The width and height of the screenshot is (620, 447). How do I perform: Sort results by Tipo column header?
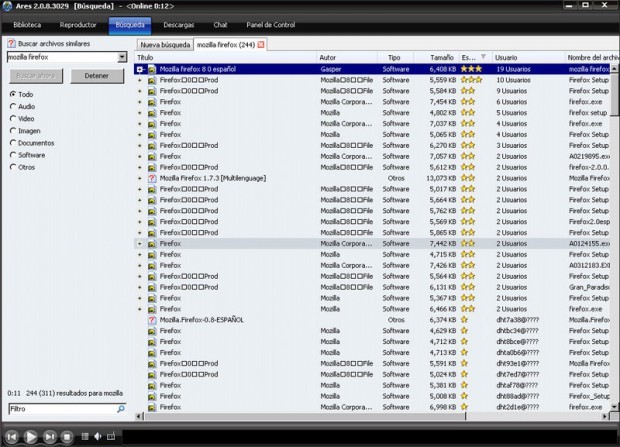(x=395, y=57)
